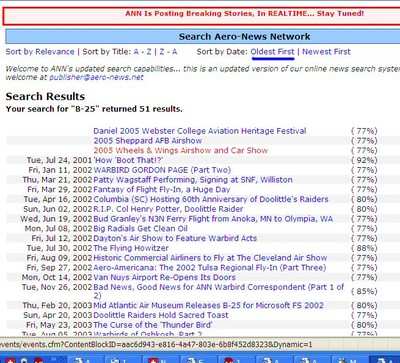
Task: Open Big Radials Get Clean Oil
Action: click(140, 229)
